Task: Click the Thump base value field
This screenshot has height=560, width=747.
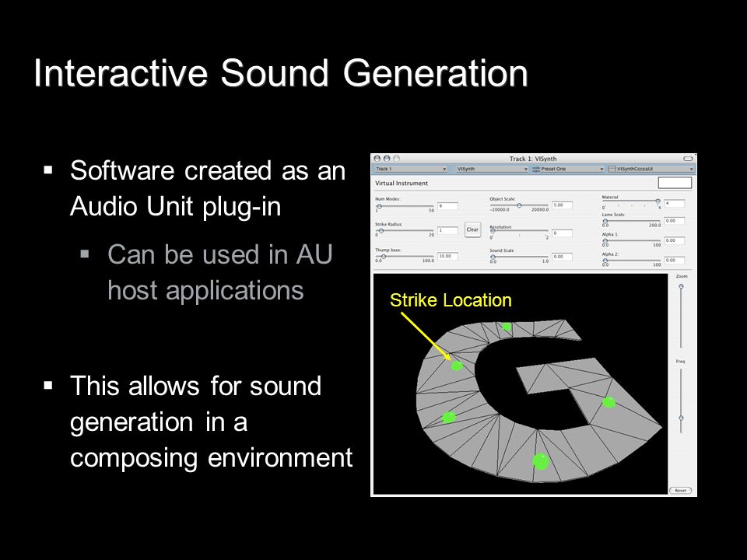Action: pyautogui.click(x=447, y=256)
